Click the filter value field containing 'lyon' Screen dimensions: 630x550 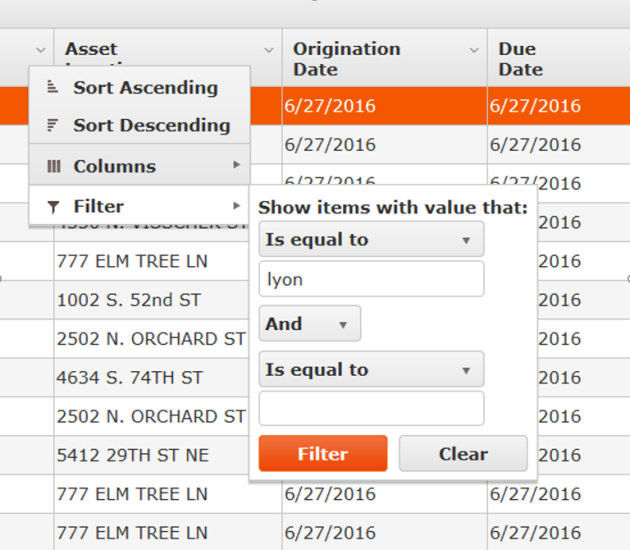(x=370, y=280)
